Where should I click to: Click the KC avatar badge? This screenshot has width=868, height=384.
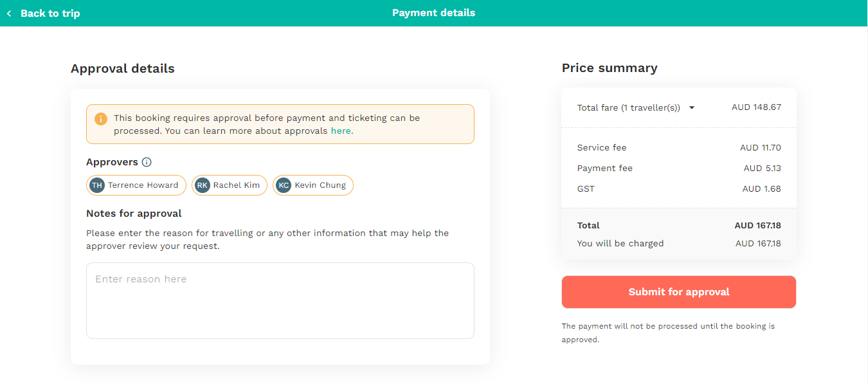[x=284, y=185]
